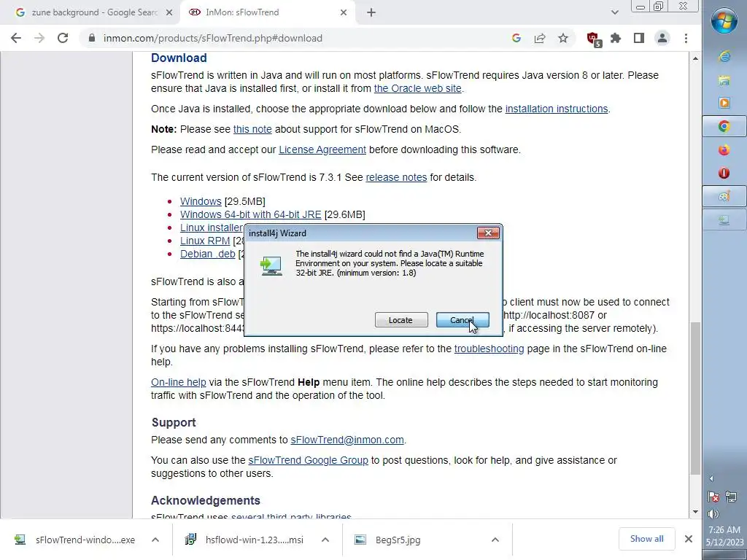This screenshot has width=747, height=560.
Task: Open a new browser tab
Action: 371,12
